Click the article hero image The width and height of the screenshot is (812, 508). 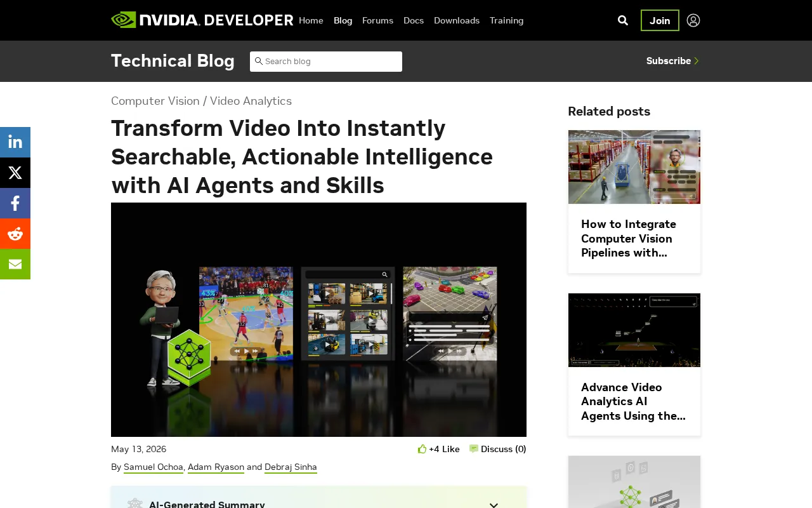(318, 319)
